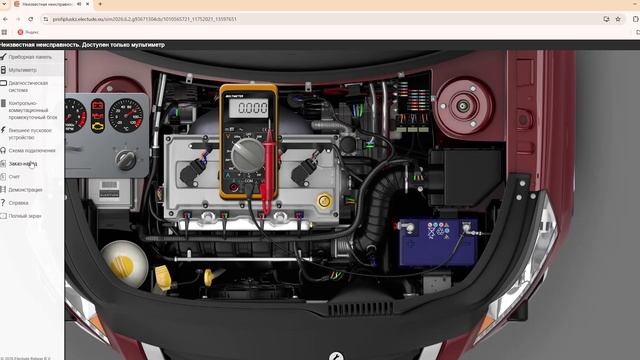Select the battery negative terminal
This screenshot has height=360, width=640.
point(466,227)
